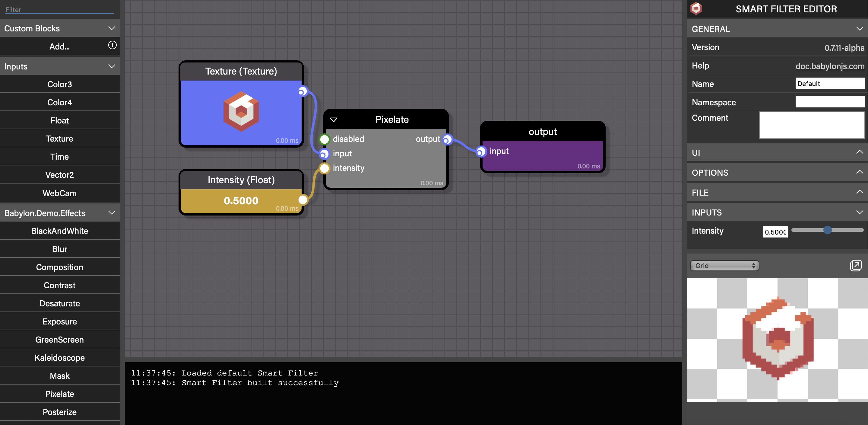
Task: Click the output port of the Pixelate node
Action: [448, 139]
